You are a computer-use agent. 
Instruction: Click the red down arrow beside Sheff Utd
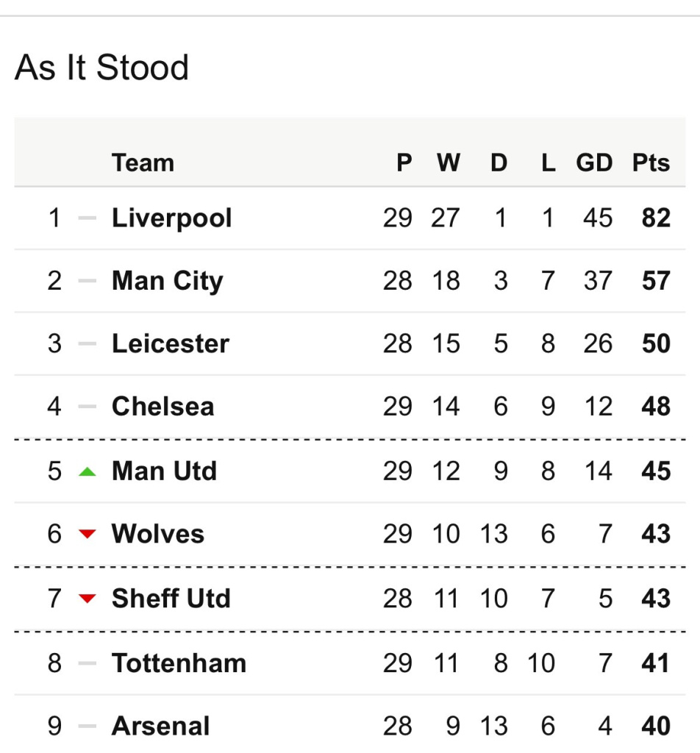click(87, 599)
